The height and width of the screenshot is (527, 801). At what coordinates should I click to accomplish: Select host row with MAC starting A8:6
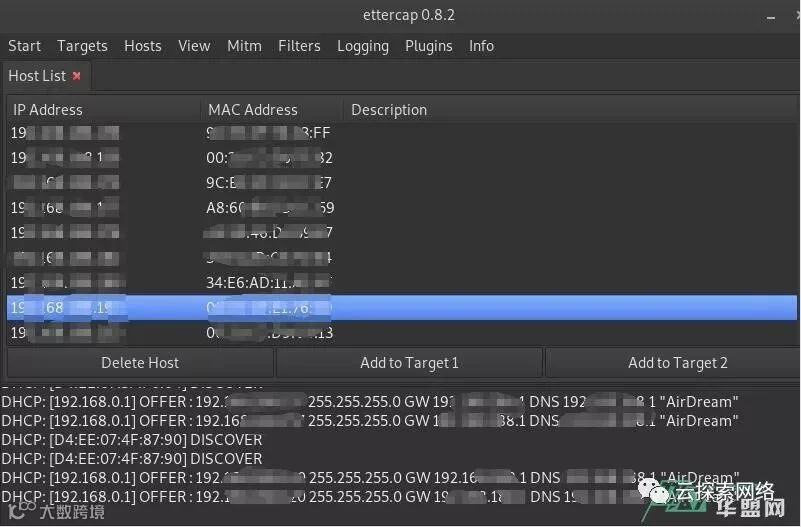(x=402, y=208)
